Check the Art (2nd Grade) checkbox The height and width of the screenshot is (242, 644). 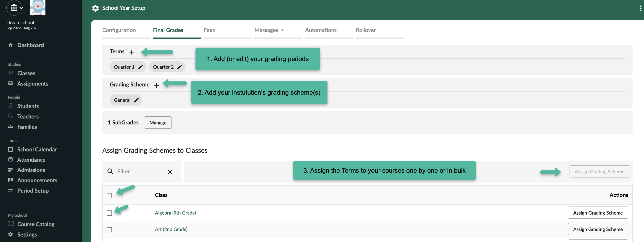click(x=109, y=229)
